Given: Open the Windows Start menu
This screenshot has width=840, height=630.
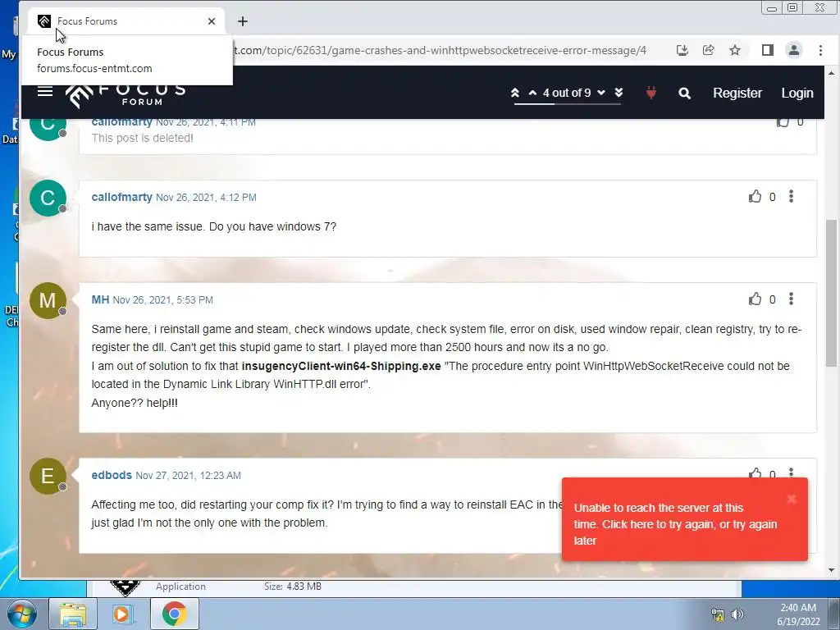Looking at the screenshot, I should [22, 614].
